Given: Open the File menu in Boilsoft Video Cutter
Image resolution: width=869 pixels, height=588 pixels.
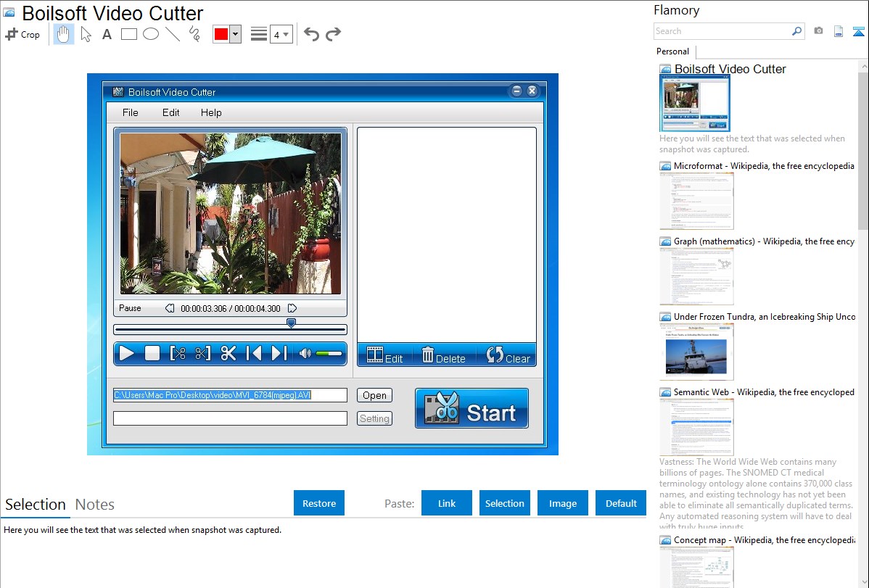Looking at the screenshot, I should 131,112.
